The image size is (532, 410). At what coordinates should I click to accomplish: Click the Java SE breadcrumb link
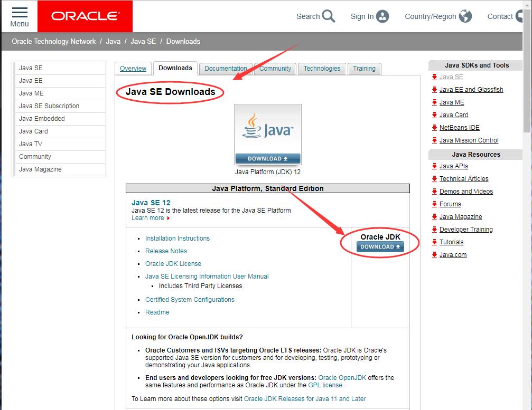click(x=143, y=41)
